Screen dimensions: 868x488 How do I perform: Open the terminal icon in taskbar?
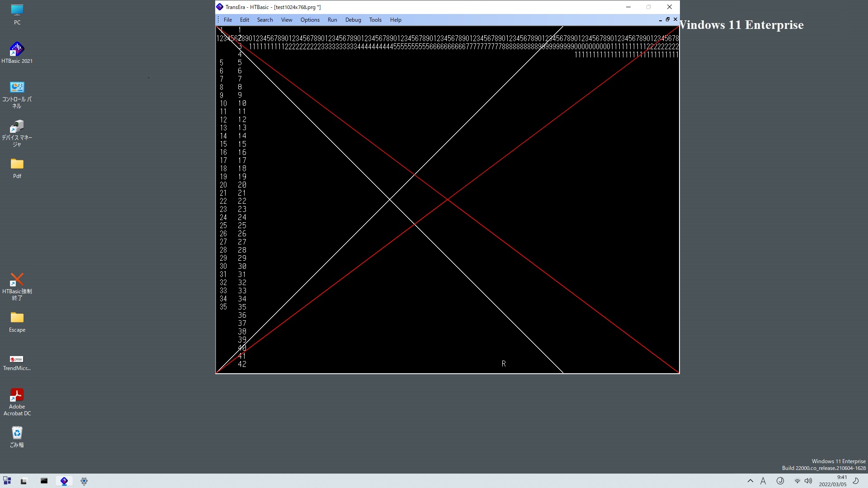(x=44, y=481)
